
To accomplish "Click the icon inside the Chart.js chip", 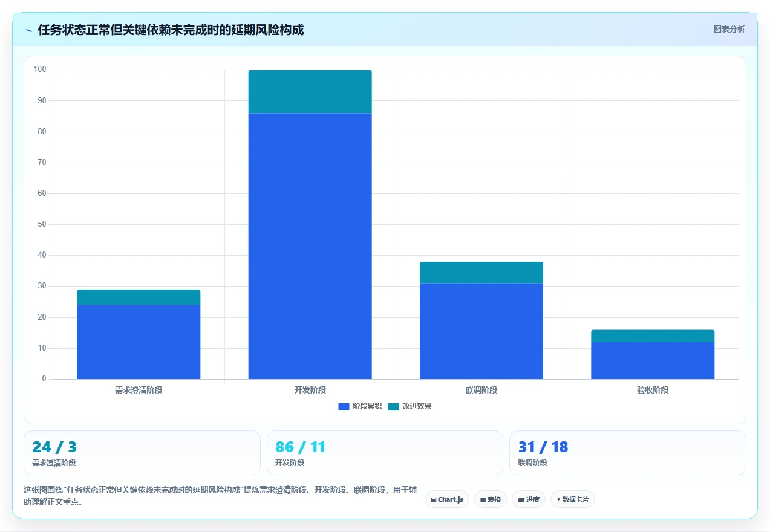I will point(434,500).
